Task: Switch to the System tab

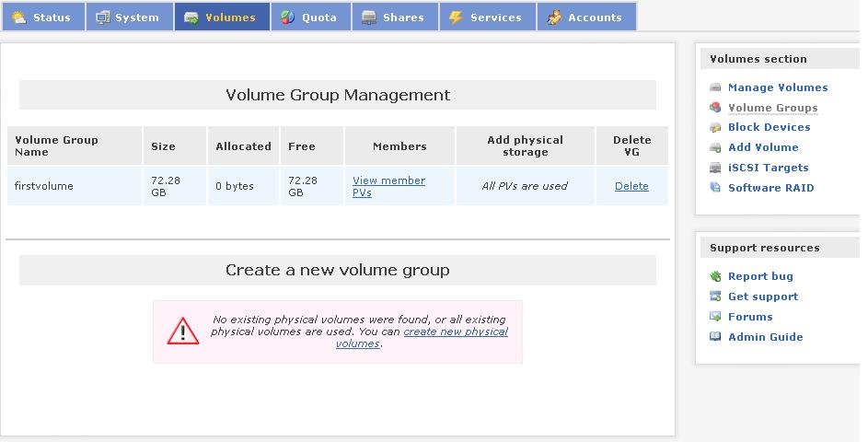Action: point(128,17)
